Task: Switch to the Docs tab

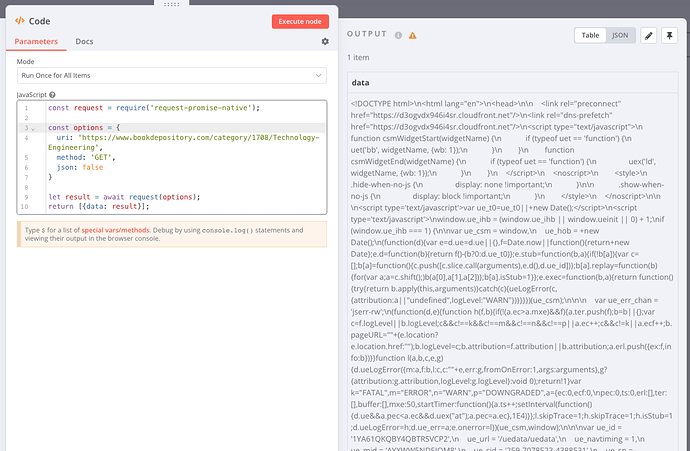Action: pos(85,42)
